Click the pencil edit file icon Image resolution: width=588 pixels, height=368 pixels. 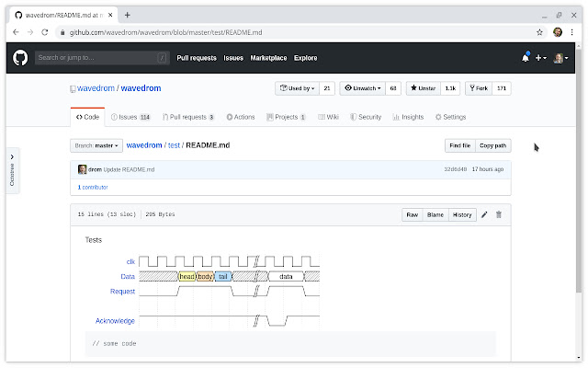(484, 214)
